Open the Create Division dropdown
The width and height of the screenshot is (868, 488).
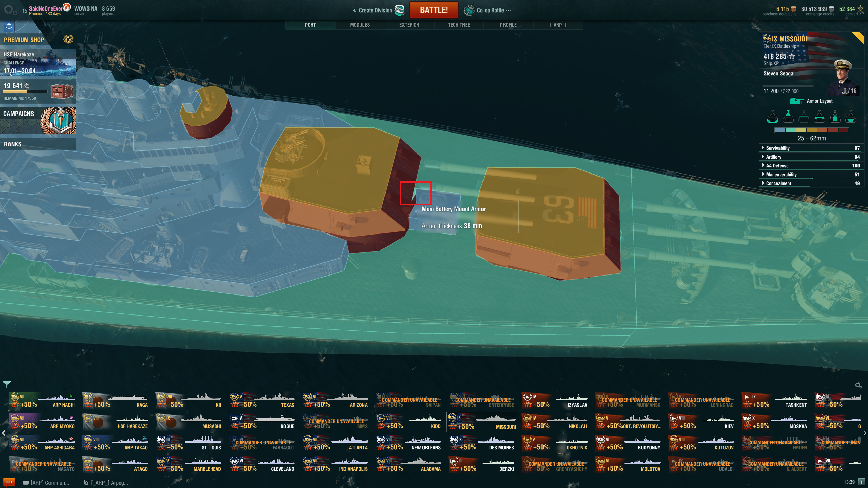pos(372,10)
